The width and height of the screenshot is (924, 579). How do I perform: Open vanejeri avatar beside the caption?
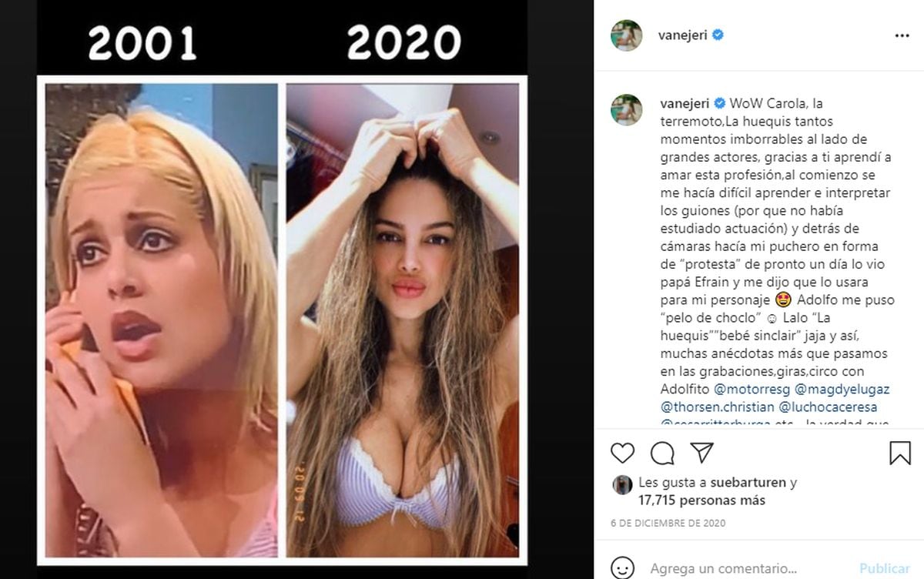626,109
